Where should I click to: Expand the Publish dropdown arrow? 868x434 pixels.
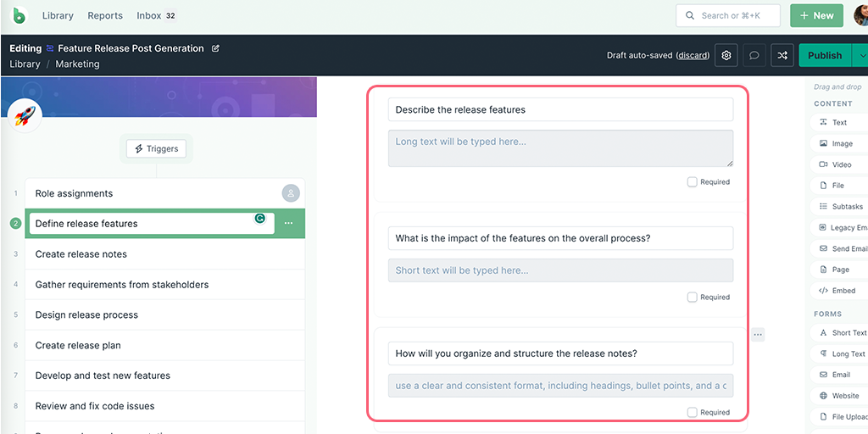point(861,56)
